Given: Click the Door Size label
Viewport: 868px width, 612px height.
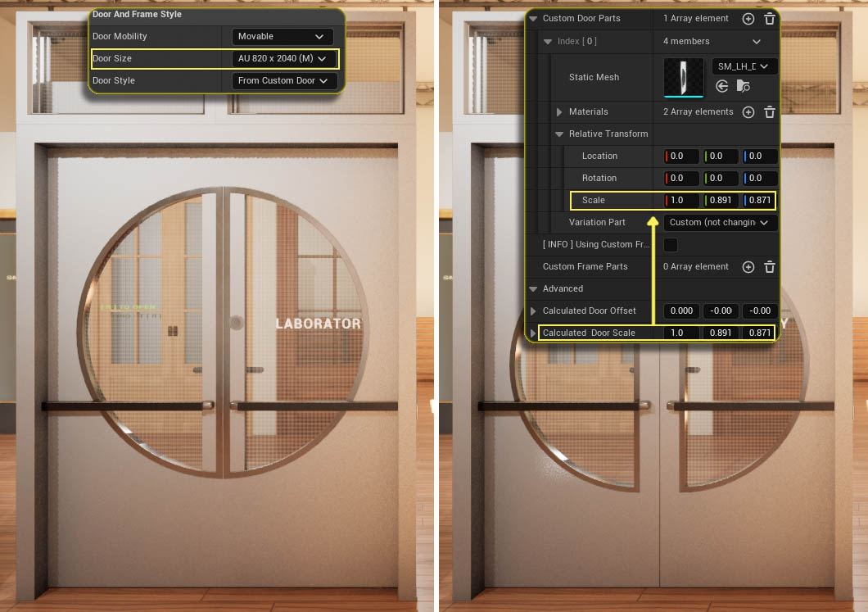Looking at the screenshot, I should pos(112,59).
